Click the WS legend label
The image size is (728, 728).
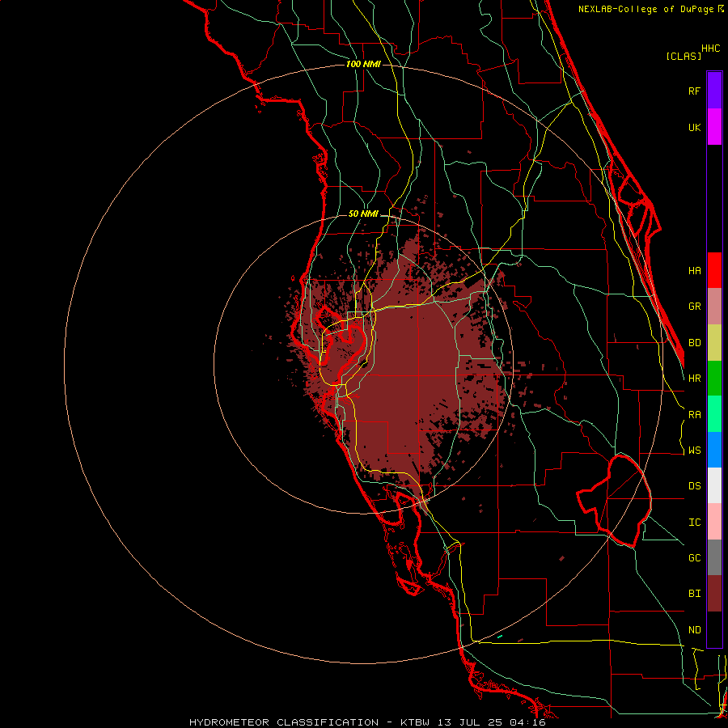694,451
